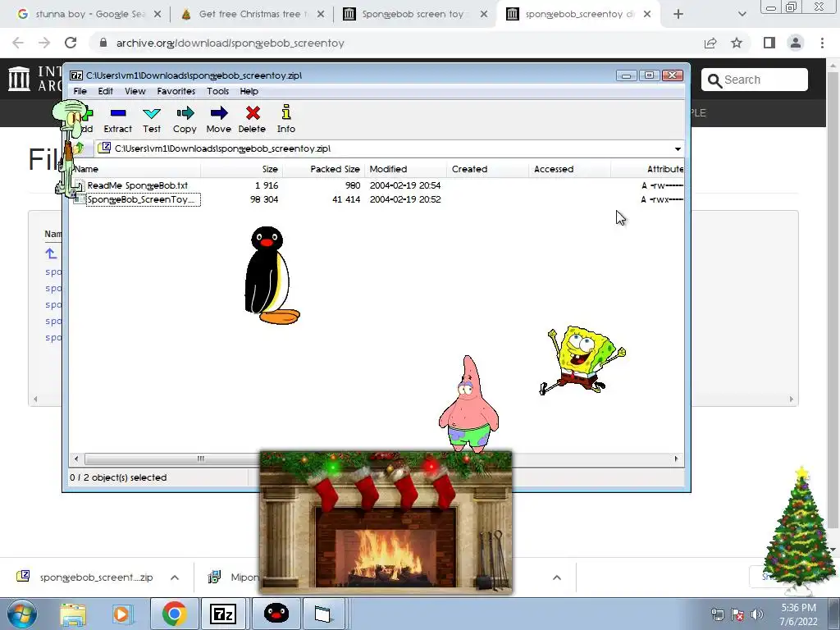
Task: Click the Internet Archive logo
Action: 20,79
